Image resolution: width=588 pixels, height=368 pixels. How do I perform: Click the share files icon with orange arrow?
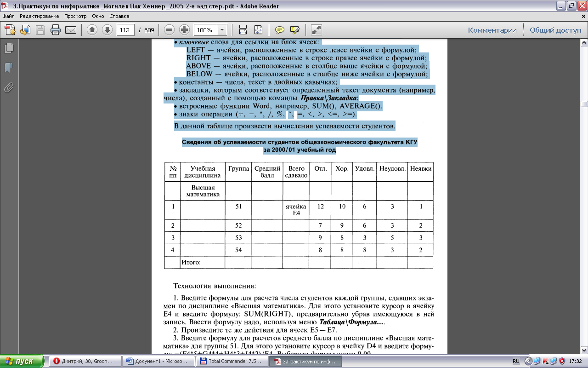click(x=25, y=30)
